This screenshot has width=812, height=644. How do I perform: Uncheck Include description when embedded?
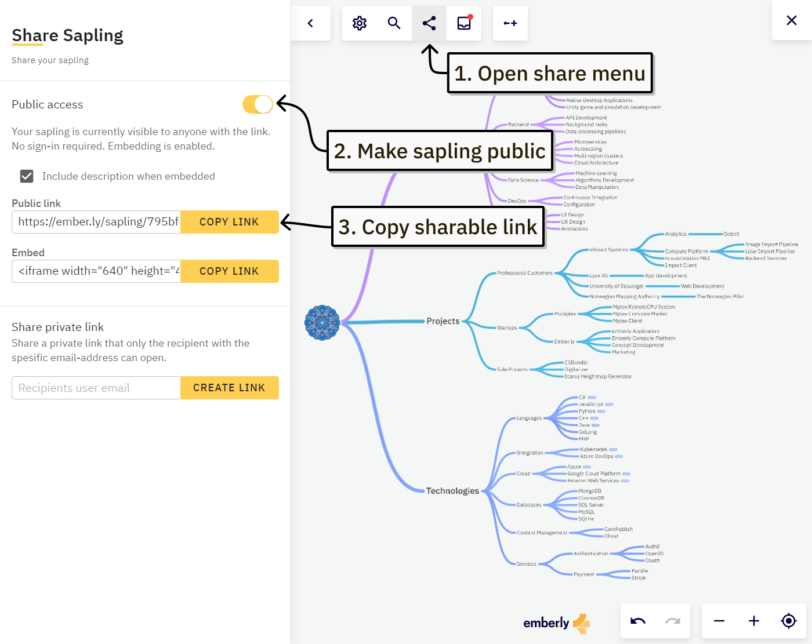tap(27, 176)
